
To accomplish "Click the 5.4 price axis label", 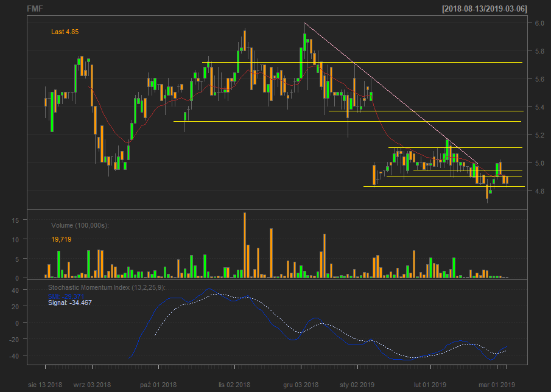I will [539, 107].
